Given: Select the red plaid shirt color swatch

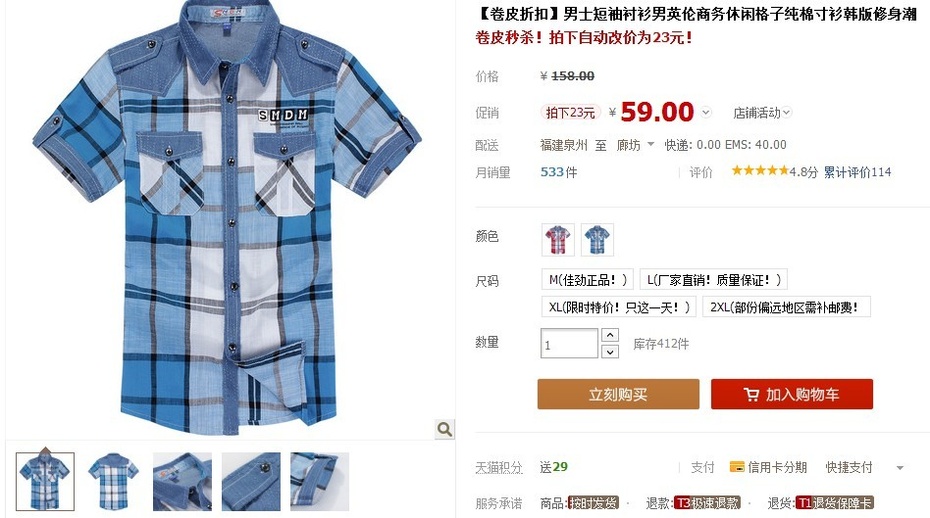Looking at the screenshot, I should [558, 240].
